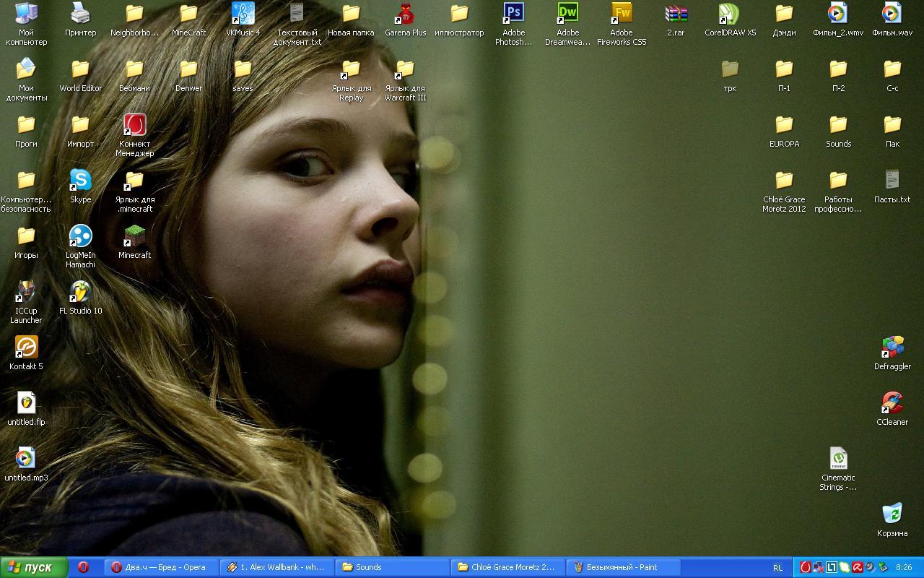The height and width of the screenshot is (578, 924).
Task: Switch to the Sounds folder taskbar window
Action: click(x=392, y=567)
